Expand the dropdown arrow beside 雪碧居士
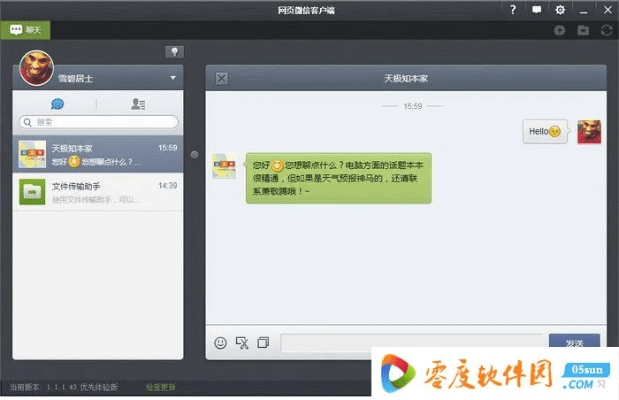 click(173, 78)
